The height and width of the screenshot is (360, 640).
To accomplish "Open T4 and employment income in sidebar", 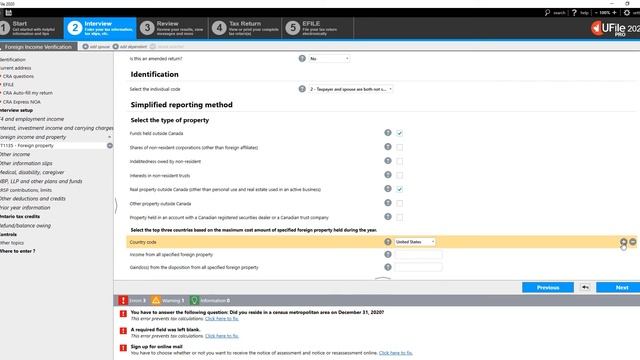I will 32,119.
